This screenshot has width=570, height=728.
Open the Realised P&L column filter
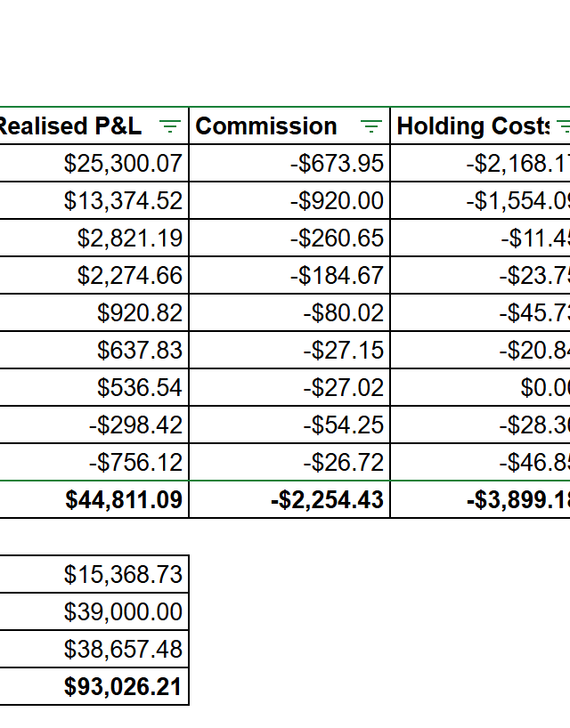169,126
